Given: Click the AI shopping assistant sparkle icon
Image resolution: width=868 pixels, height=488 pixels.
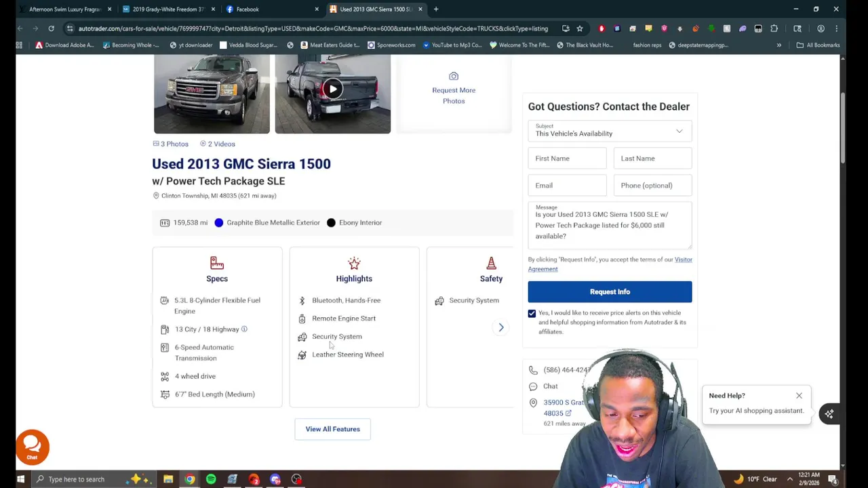Looking at the screenshot, I should [x=829, y=413].
